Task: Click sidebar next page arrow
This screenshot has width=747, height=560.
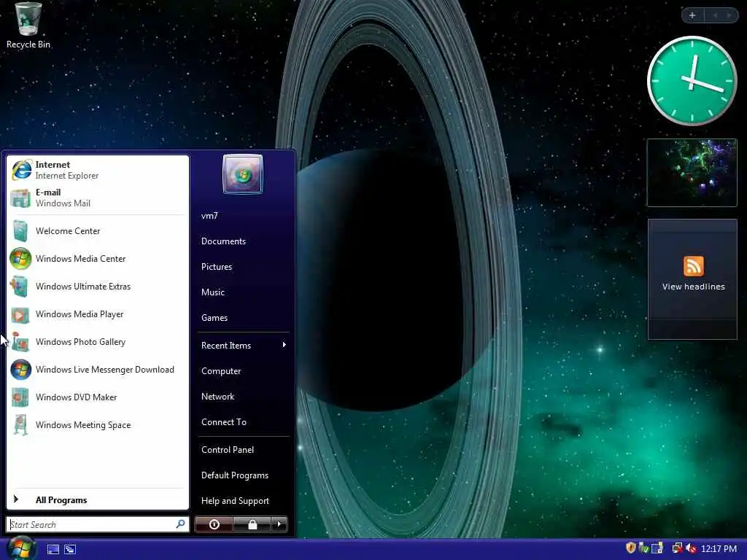Action: click(729, 16)
